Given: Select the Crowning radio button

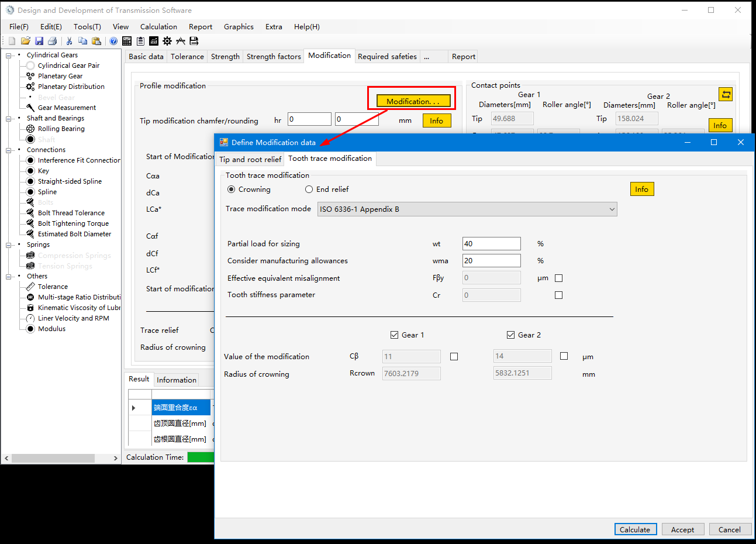Looking at the screenshot, I should tap(232, 190).
